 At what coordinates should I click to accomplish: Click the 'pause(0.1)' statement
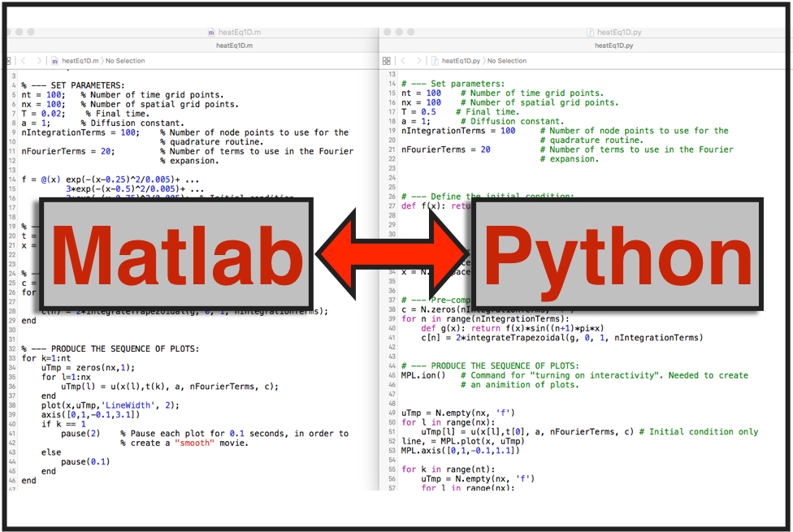pyautogui.click(x=85, y=461)
